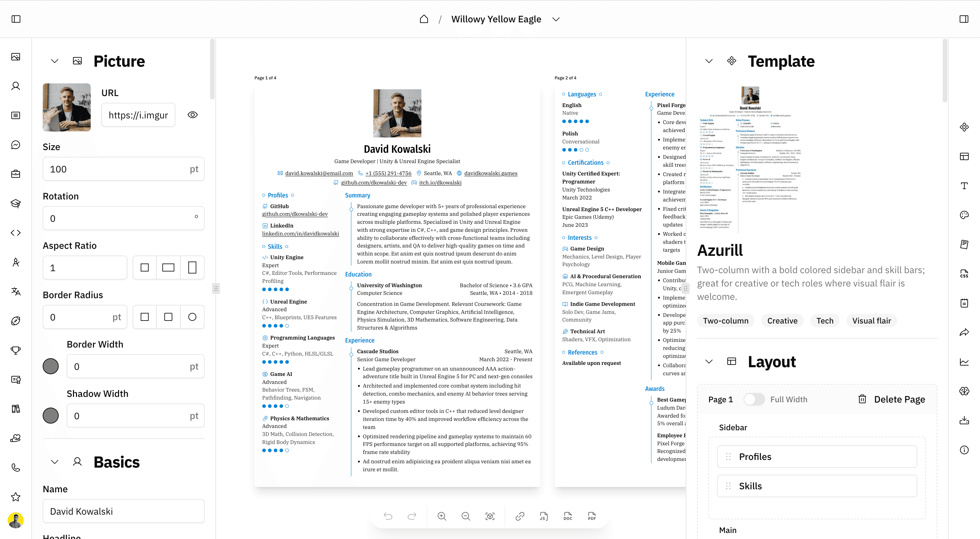The image size is (980, 539).
Task: Open Awards section via trophy icon
Action: 16,350
